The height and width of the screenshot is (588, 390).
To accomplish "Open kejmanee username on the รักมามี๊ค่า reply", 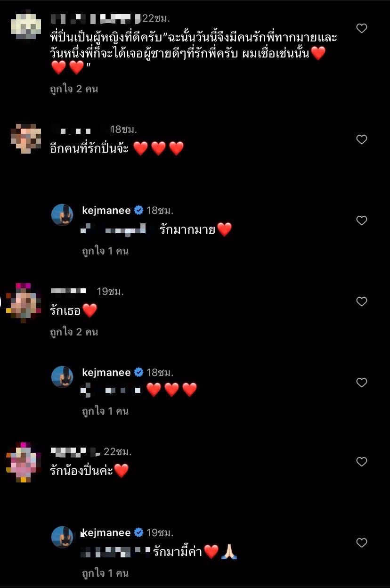I will tap(106, 533).
